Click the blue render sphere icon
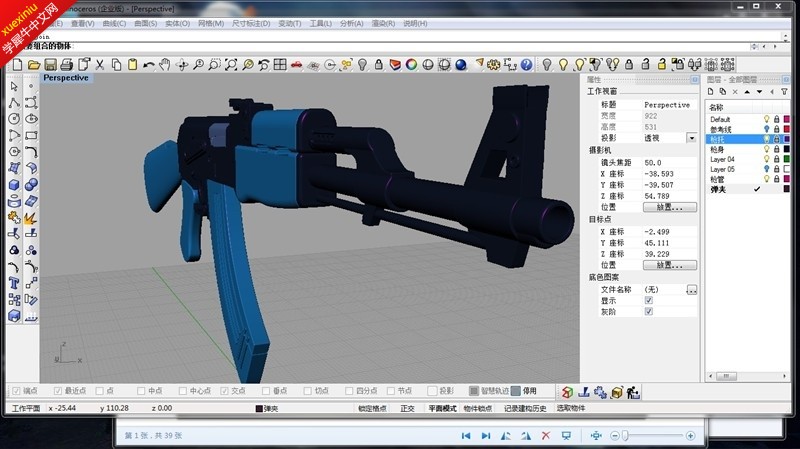The width and height of the screenshot is (800, 449). (x=461, y=65)
